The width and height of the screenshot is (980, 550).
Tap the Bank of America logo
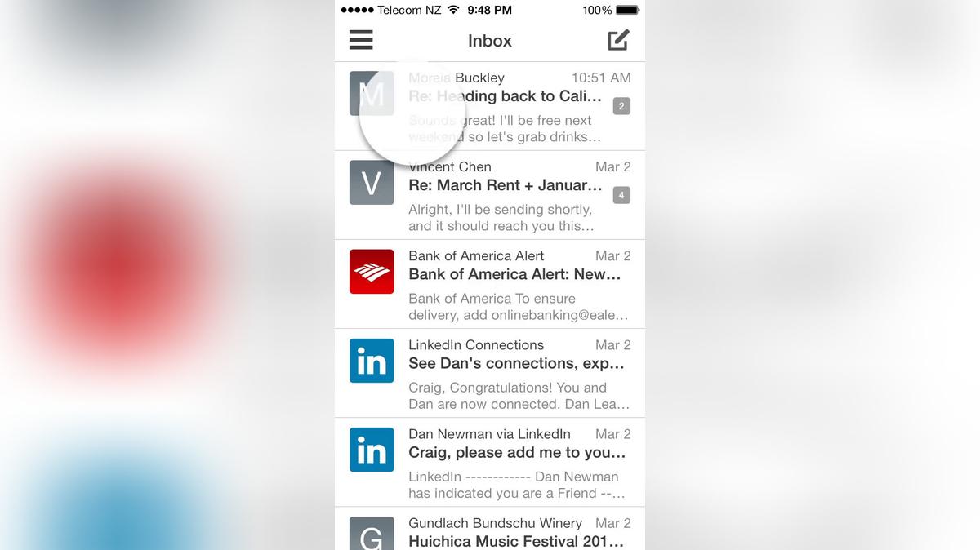tap(372, 271)
